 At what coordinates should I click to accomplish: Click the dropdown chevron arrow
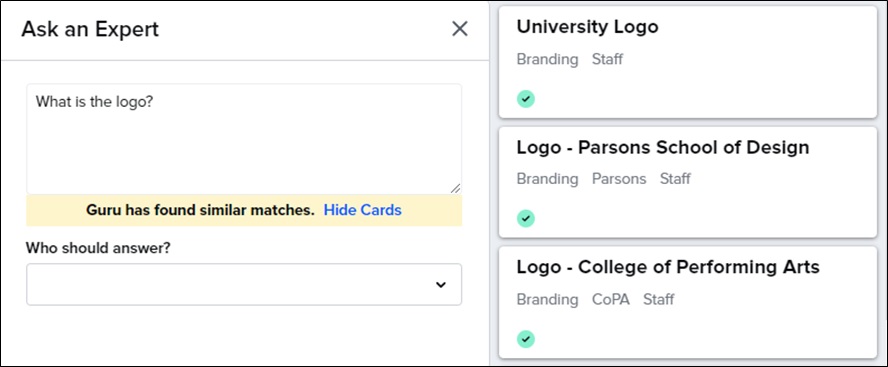pos(441,285)
